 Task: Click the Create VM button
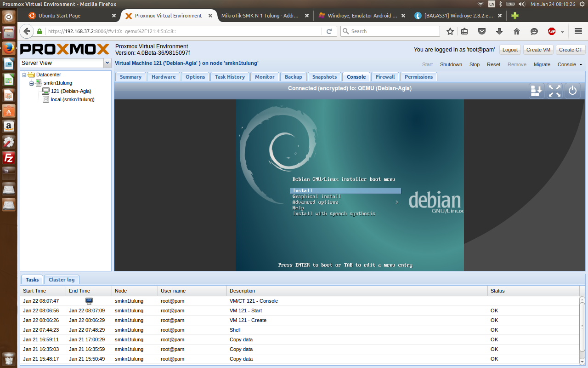pos(538,50)
